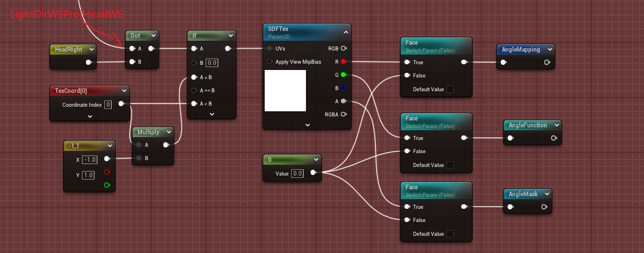Screen dimensions: 644x253
Task: Click the Apply View MipBias input pin
Action: click(x=269, y=61)
